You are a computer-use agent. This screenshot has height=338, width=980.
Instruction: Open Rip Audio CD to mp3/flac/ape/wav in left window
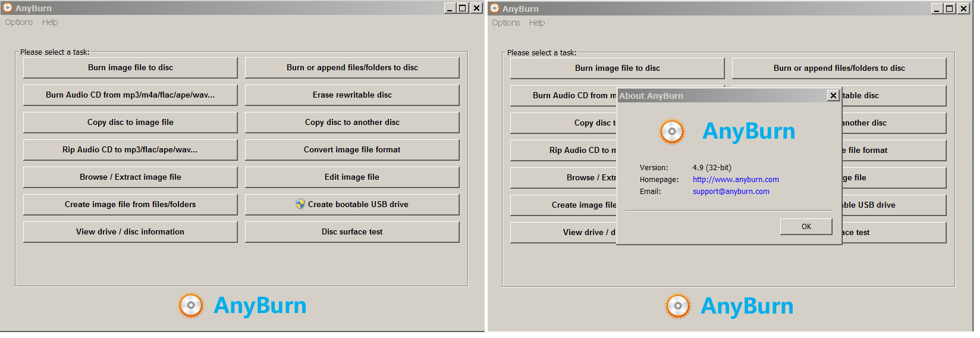click(x=130, y=149)
